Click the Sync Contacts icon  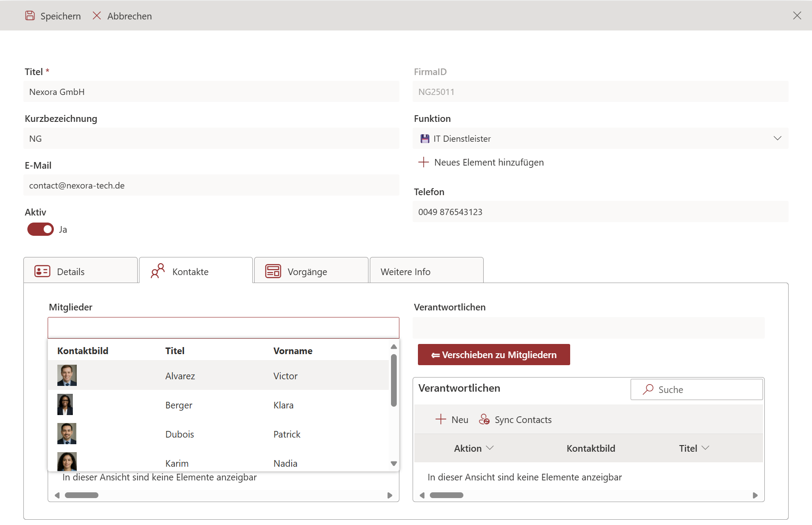pyautogui.click(x=484, y=419)
